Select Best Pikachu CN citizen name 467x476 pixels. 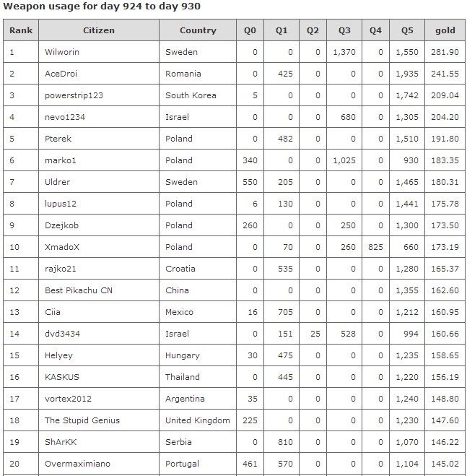coord(78,290)
